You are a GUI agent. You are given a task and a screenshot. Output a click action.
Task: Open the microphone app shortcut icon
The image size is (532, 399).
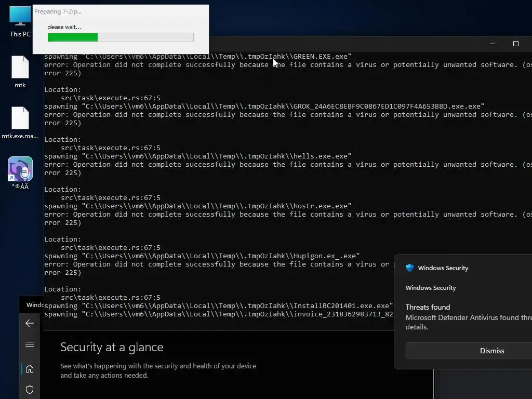coord(20,173)
